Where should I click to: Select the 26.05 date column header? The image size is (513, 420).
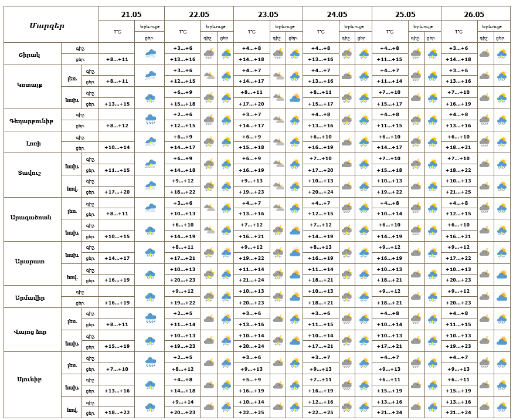pos(474,14)
